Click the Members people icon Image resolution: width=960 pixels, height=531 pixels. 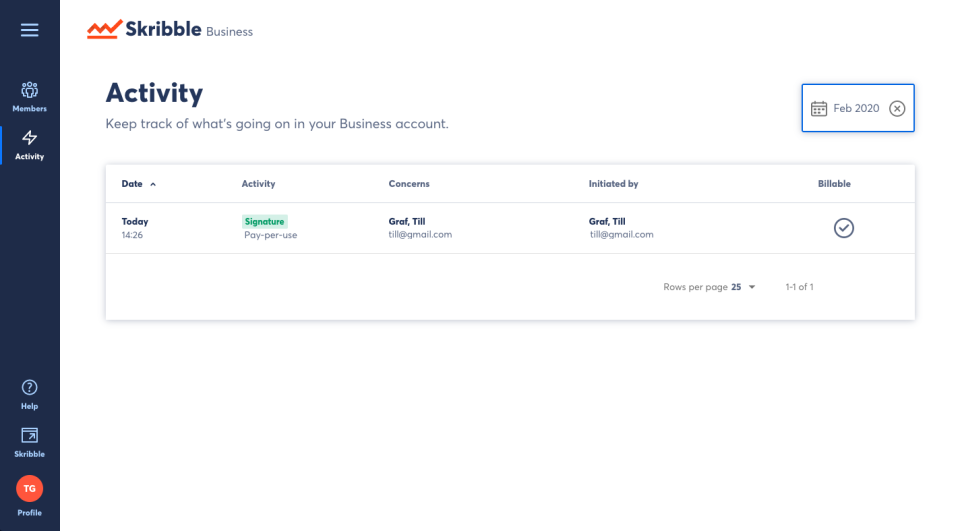click(30, 90)
